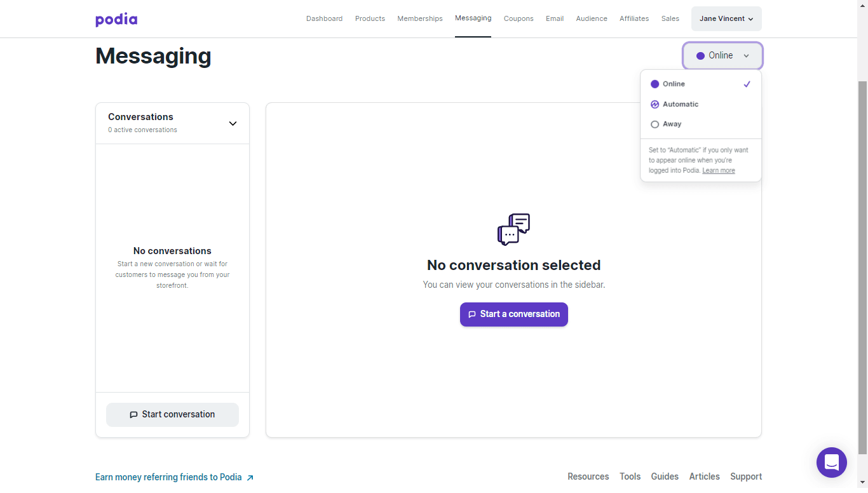
Task: Open the Tools footer link
Action: click(x=630, y=476)
